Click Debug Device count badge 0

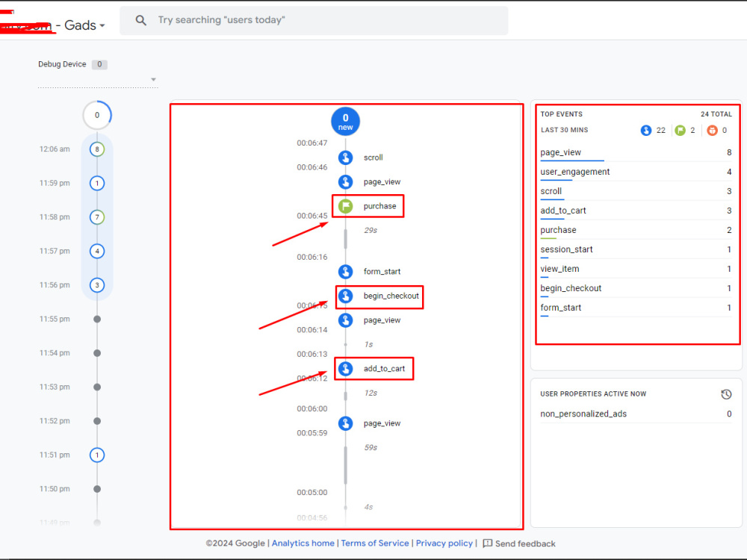[x=99, y=64]
